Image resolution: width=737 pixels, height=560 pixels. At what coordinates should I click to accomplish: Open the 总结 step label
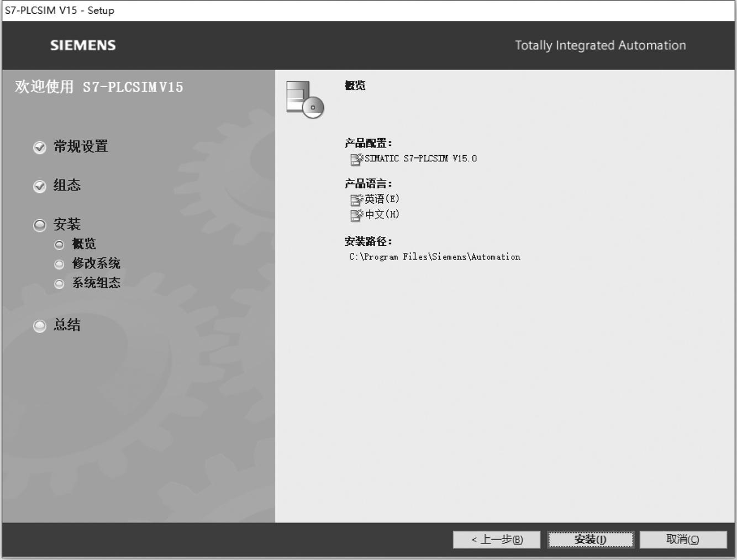click(x=67, y=325)
